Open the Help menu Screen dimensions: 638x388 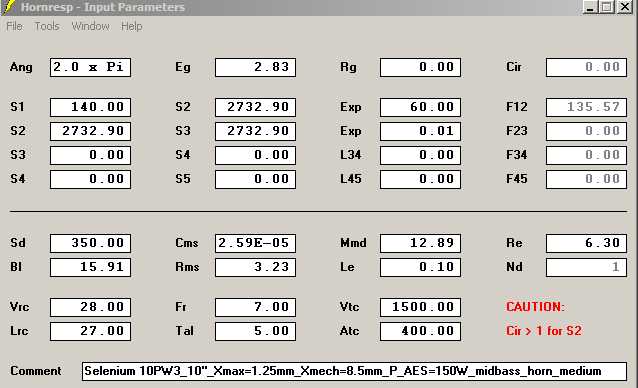131,26
